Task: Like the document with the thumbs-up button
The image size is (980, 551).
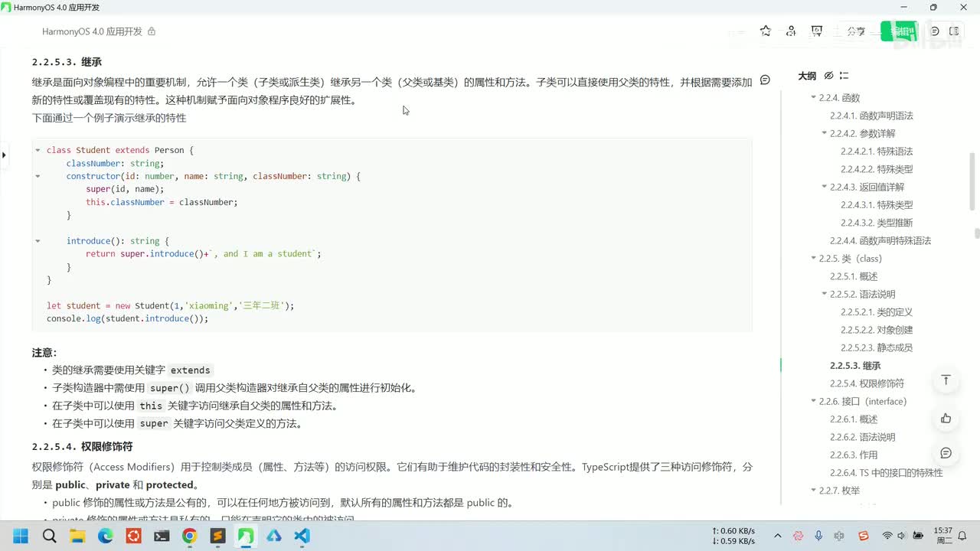Action: pos(946,418)
